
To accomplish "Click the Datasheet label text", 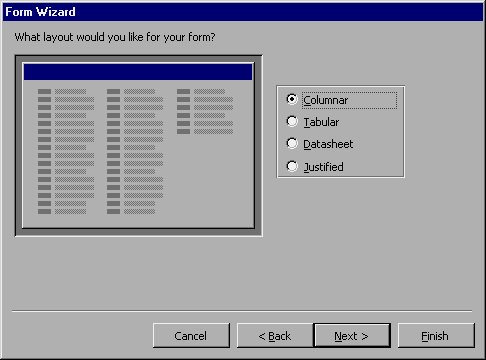I will pos(328,144).
